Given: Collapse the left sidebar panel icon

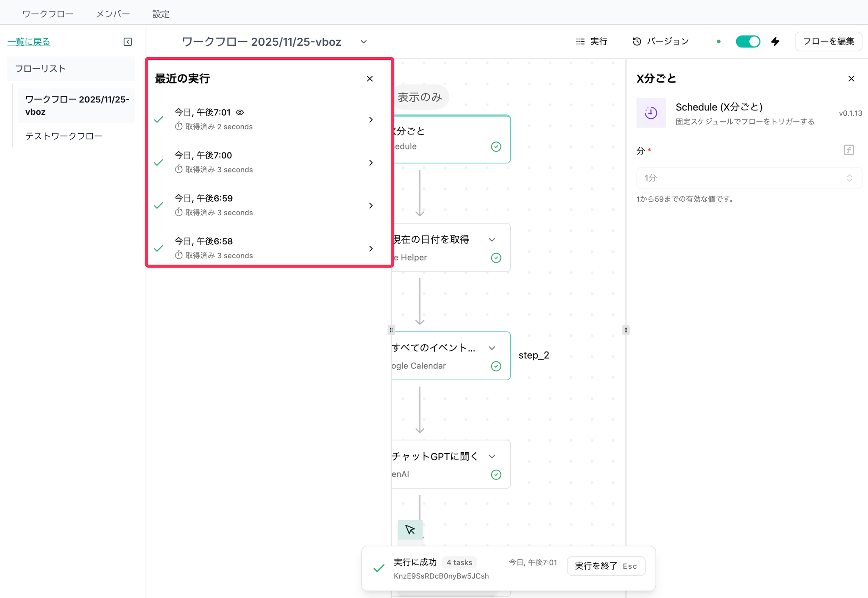Looking at the screenshot, I should coord(128,42).
